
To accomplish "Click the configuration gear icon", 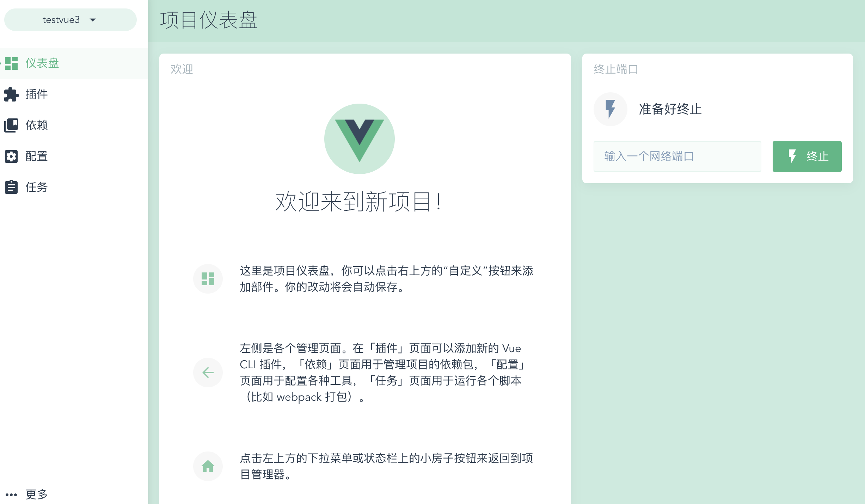I will coord(11,156).
